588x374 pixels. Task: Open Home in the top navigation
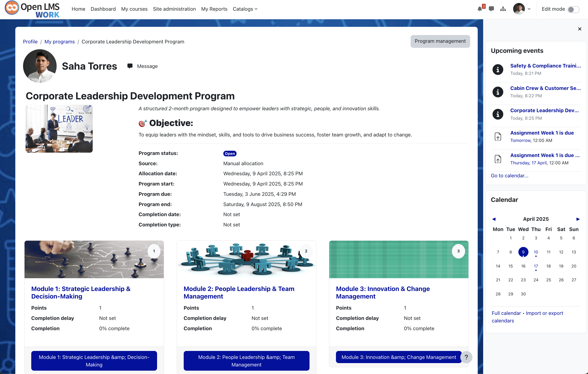pos(78,9)
